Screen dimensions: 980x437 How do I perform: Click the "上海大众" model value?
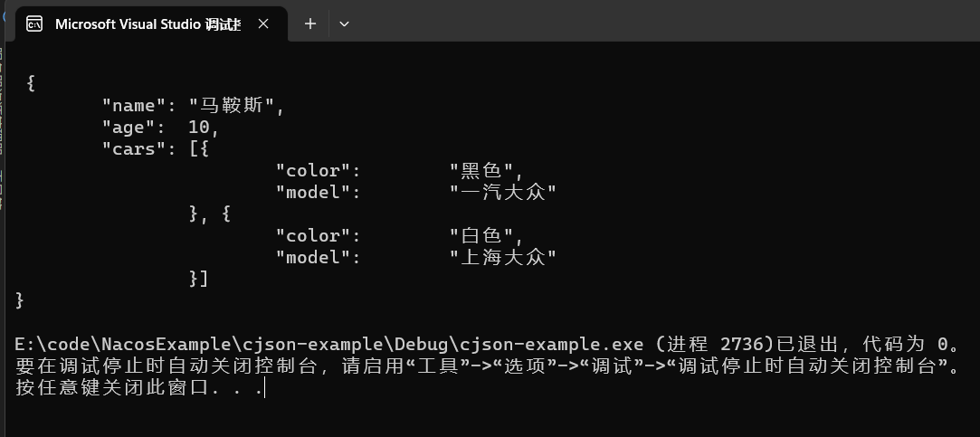(x=502, y=258)
